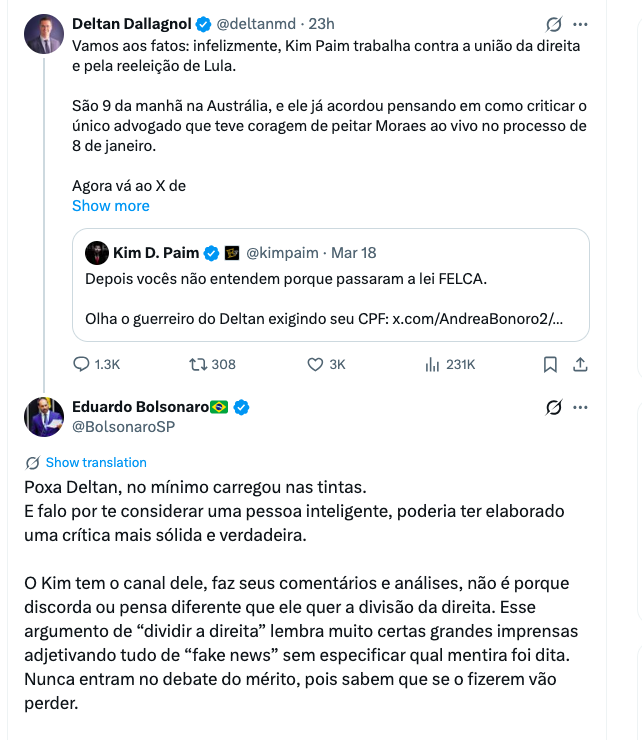The width and height of the screenshot is (642, 740).
Task: Click the reply icon with 1.3K
Action: tap(82, 365)
